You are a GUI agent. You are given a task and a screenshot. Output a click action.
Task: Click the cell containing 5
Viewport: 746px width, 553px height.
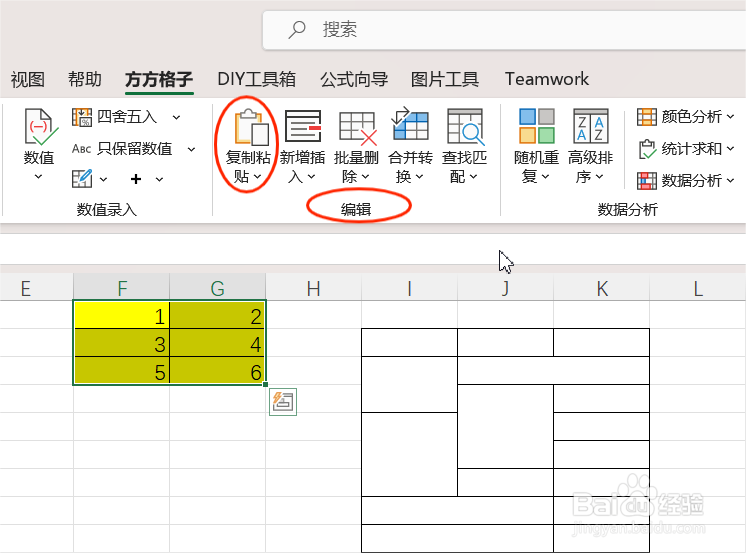tap(122, 370)
